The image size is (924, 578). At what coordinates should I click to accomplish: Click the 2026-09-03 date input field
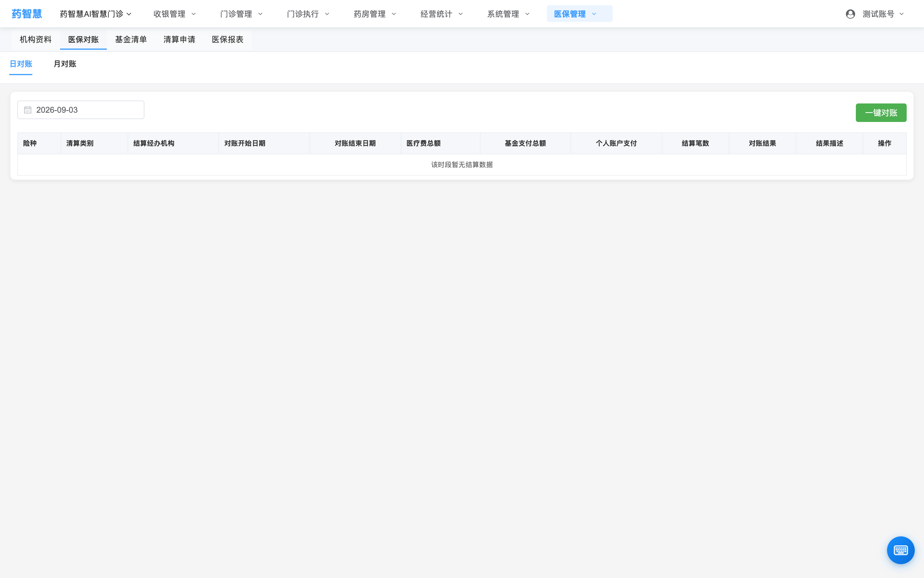(81, 110)
